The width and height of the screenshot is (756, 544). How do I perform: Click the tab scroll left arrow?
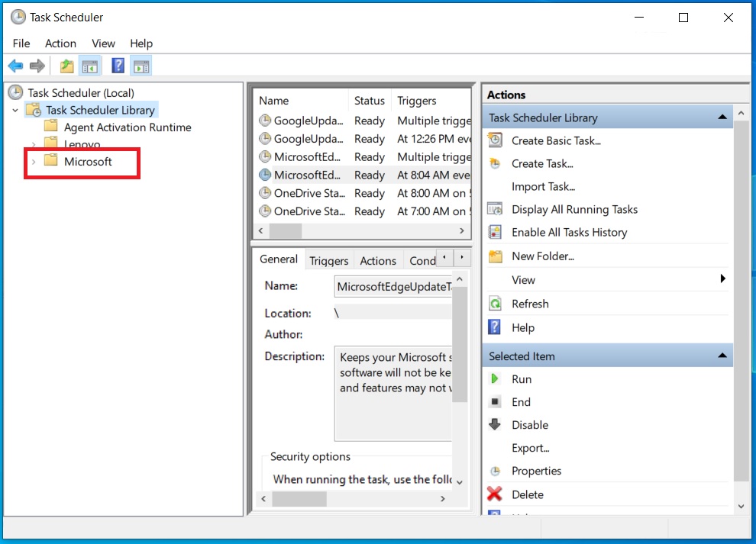pyautogui.click(x=444, y=257)
